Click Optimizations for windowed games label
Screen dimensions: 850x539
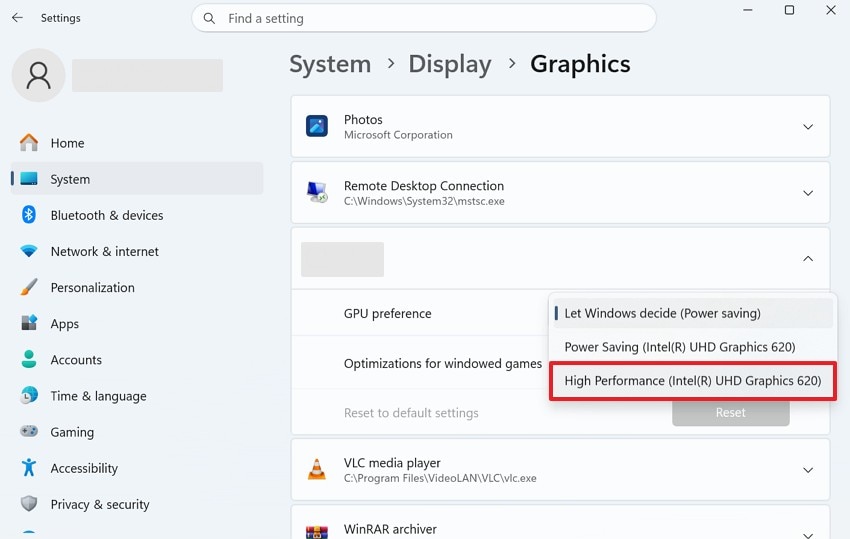(443, 363)
